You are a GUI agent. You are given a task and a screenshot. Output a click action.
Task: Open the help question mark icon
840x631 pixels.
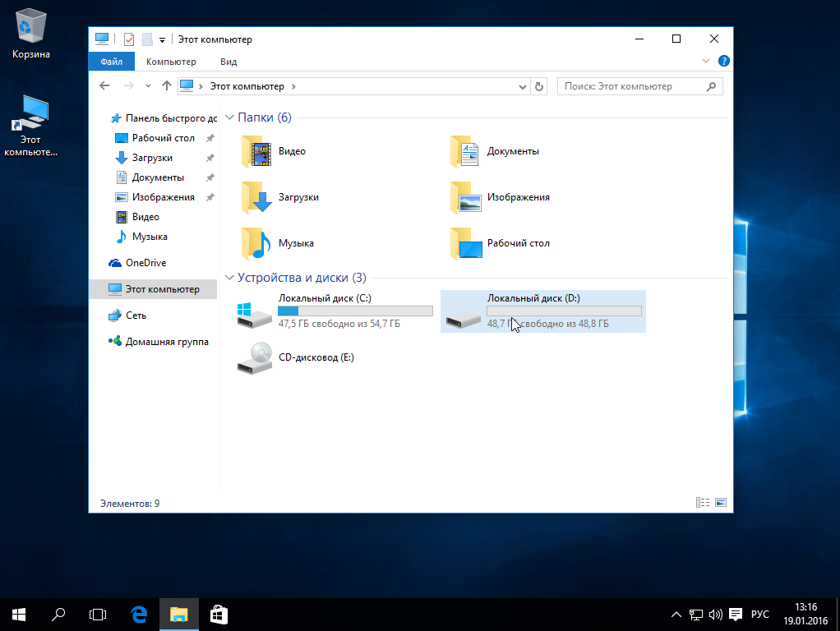(x=724, y=62)
